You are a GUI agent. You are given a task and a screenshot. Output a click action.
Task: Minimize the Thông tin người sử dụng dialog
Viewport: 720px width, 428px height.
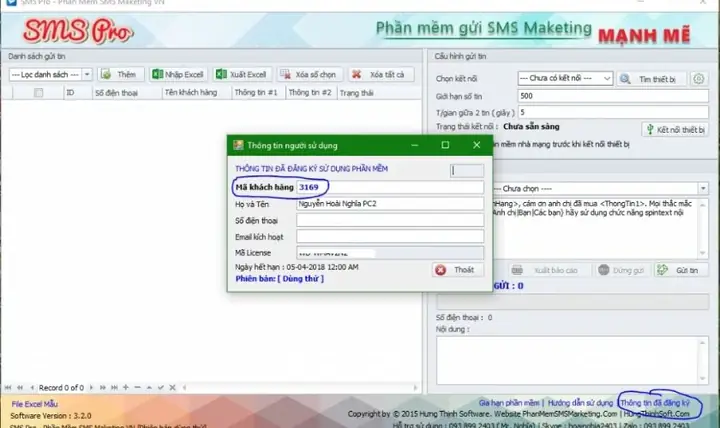[x=414, y=145]
